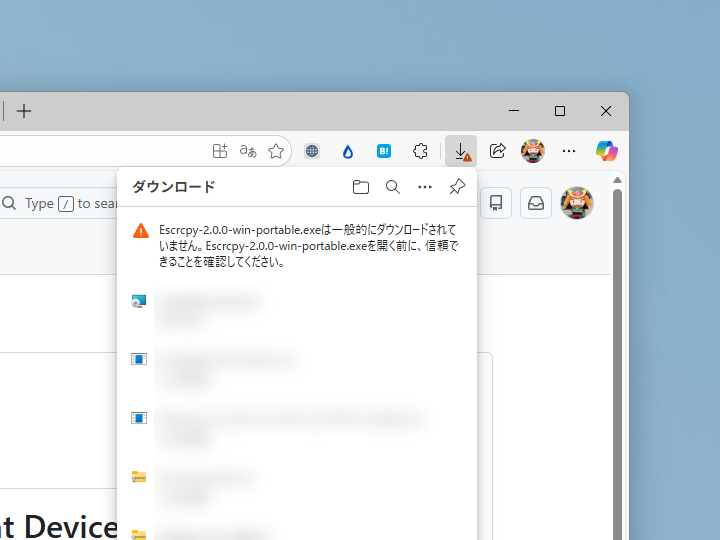Image resolution: width=720 pixels, height=540 pixels.
Task: Select the Escrcpy-2.0.0-win-portable.exe warning entry
Action: (297, 246)
